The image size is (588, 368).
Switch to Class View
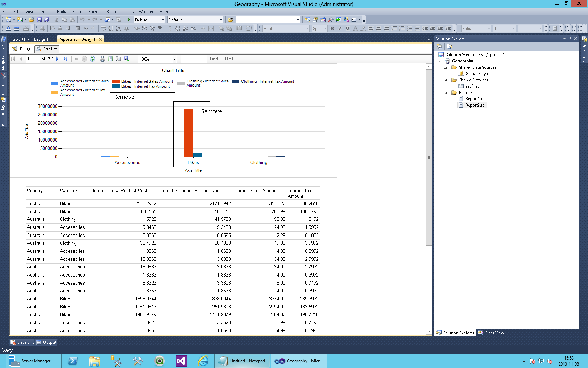coord(491,333)
